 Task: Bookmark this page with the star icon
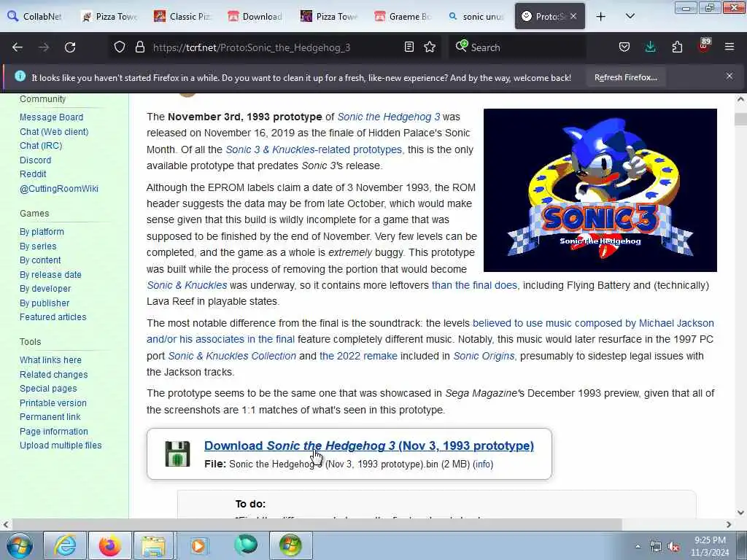tap(430, 47)
